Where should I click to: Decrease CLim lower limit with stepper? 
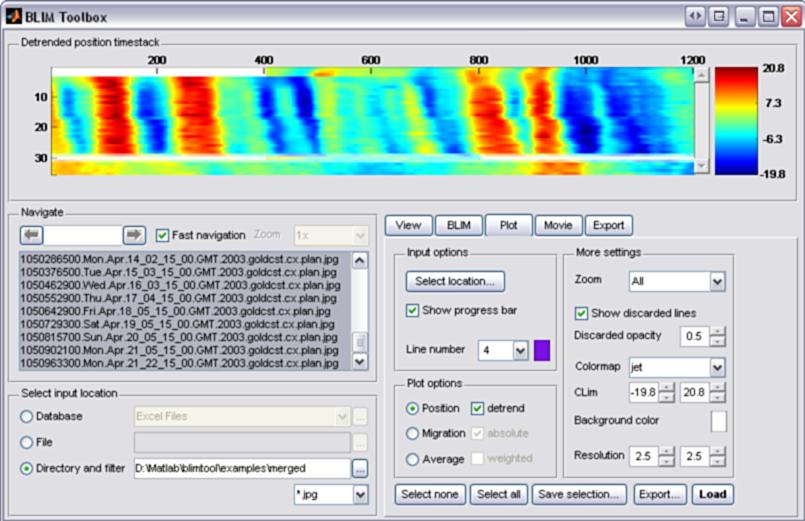pyautogui.click(x=666, y=397)
